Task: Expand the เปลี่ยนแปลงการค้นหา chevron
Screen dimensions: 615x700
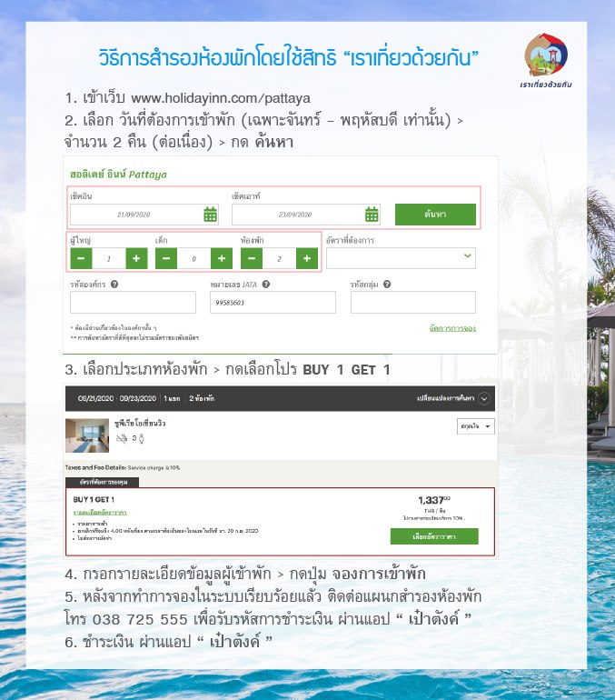Action: 484,398
